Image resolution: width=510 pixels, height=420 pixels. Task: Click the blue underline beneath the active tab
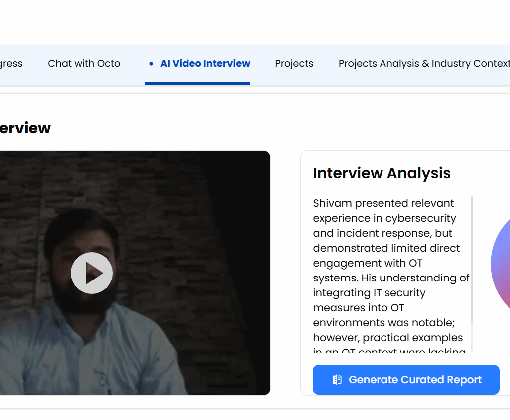(x=197, y=83)
